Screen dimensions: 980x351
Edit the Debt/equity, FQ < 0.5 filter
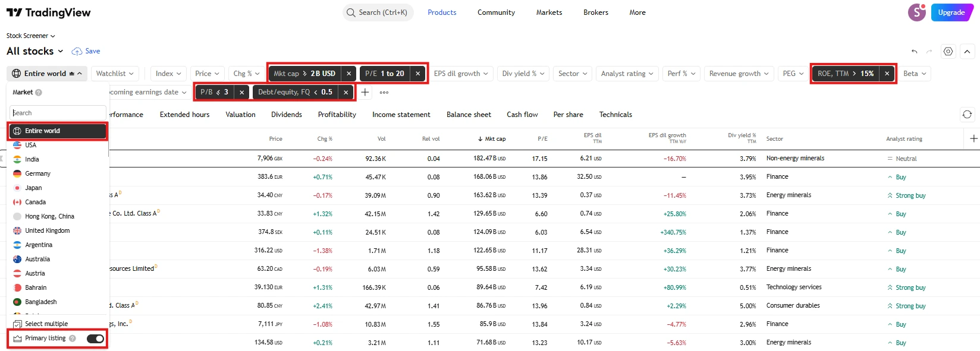[296, 92]
